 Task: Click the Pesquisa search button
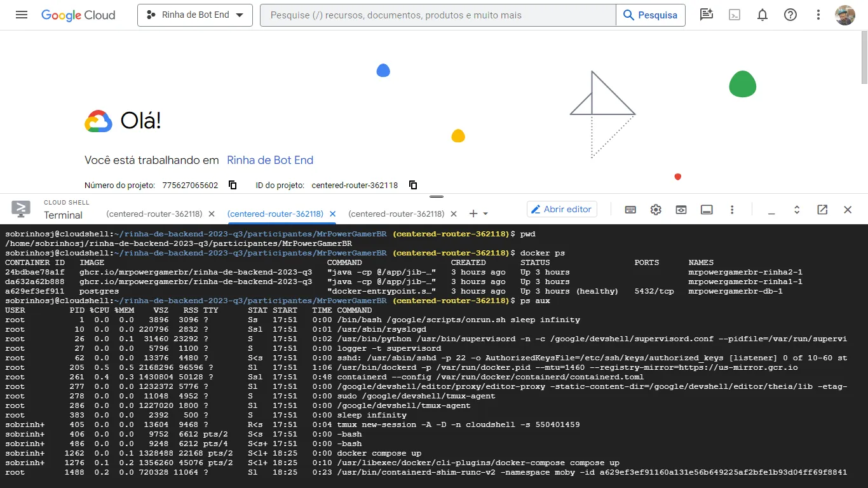click(651, 15)
